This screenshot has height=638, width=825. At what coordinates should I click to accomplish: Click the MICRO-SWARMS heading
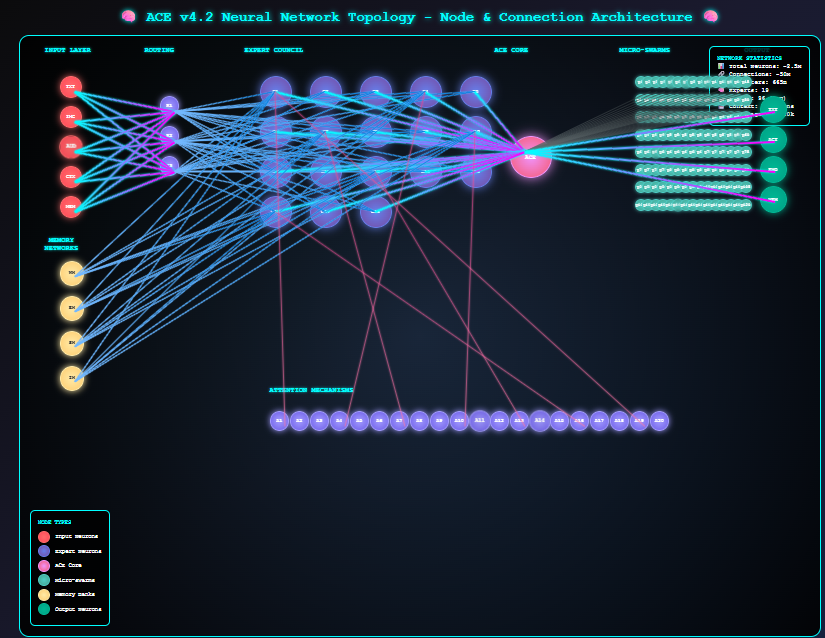(x=645, y=50)
